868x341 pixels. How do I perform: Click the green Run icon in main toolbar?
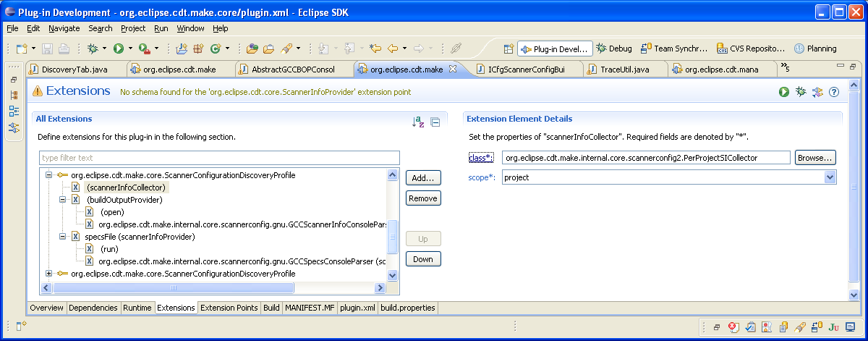118,49
